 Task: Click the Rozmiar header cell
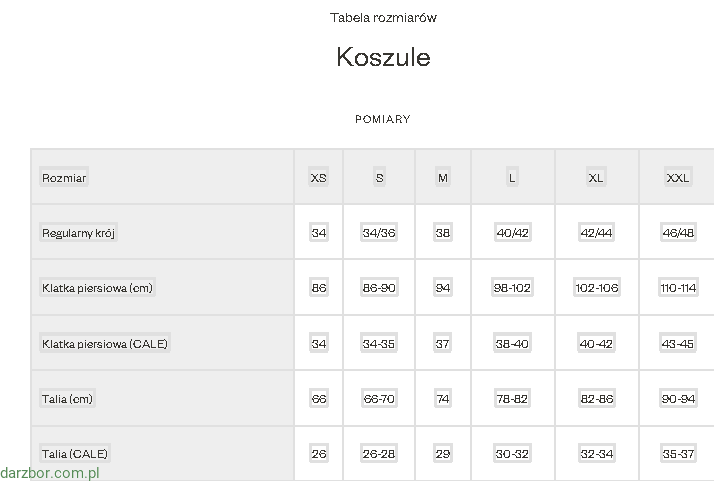coord(64,178)
